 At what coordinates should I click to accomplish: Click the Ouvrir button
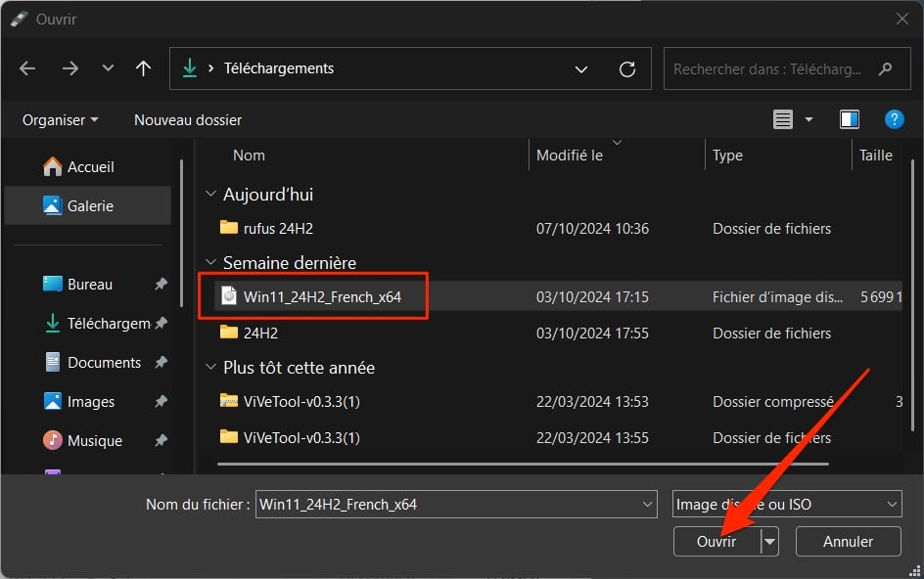[716, 541]
